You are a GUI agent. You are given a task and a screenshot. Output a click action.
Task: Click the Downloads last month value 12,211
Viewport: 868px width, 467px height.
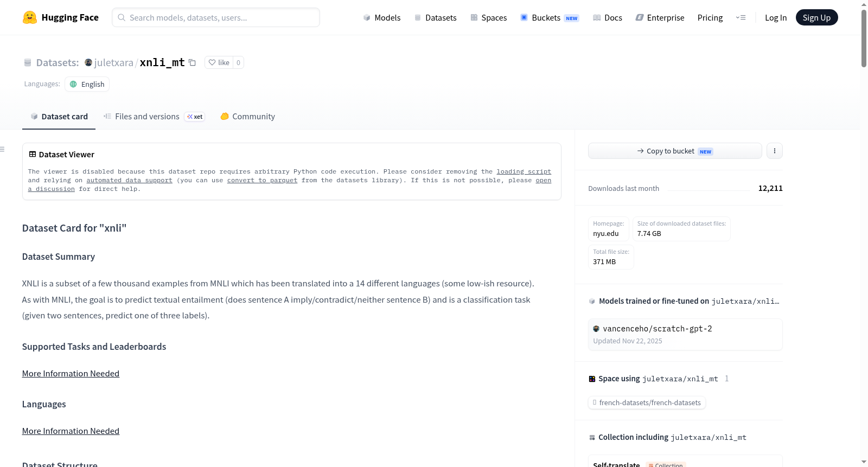pos(770,188)
